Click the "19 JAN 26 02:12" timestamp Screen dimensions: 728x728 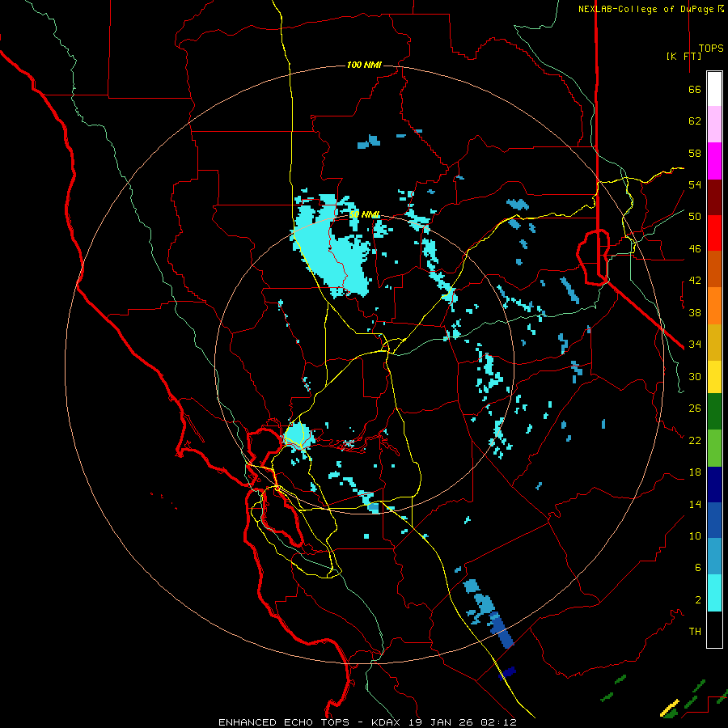[463, 722]
